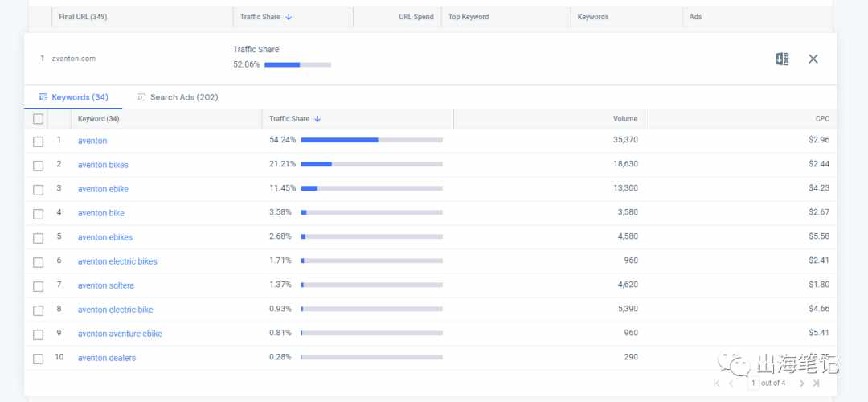Click the 18,630 volume value

pos(625,164)
